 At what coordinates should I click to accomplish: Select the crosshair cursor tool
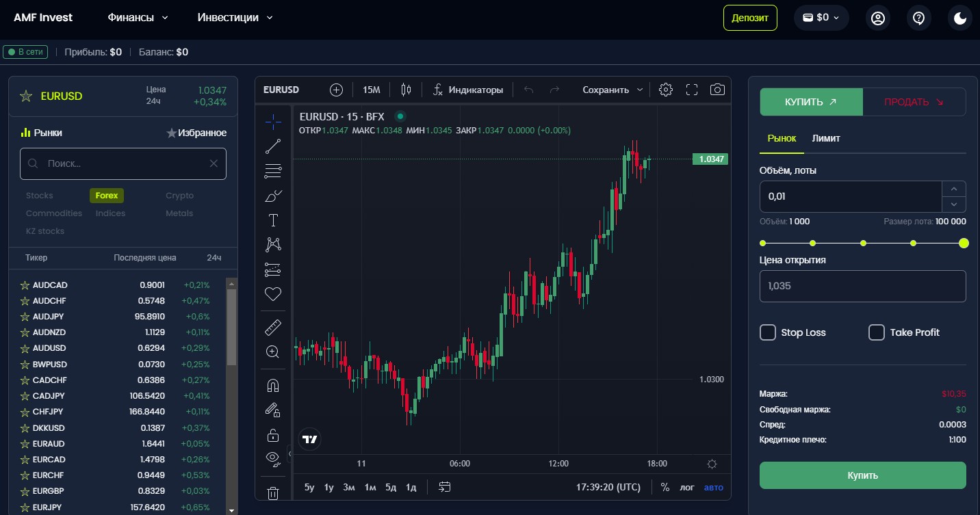tap(273, 122)
